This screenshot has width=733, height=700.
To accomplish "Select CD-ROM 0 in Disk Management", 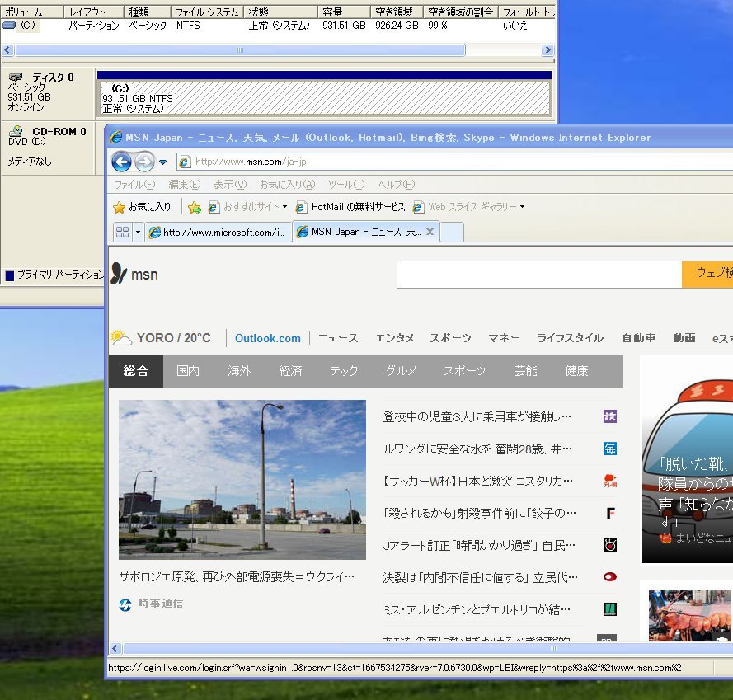I will (47, 147).
